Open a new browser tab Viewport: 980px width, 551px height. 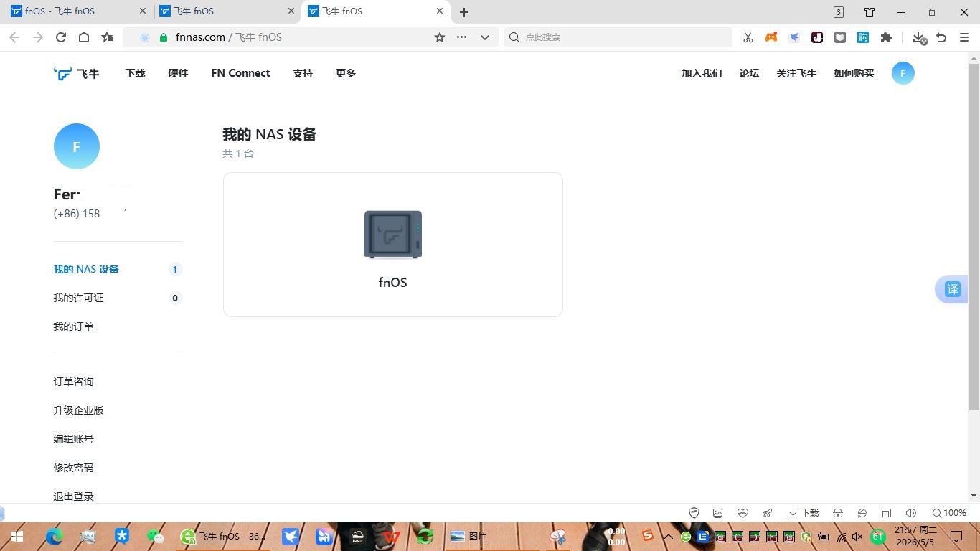click(x=464, y=12)
